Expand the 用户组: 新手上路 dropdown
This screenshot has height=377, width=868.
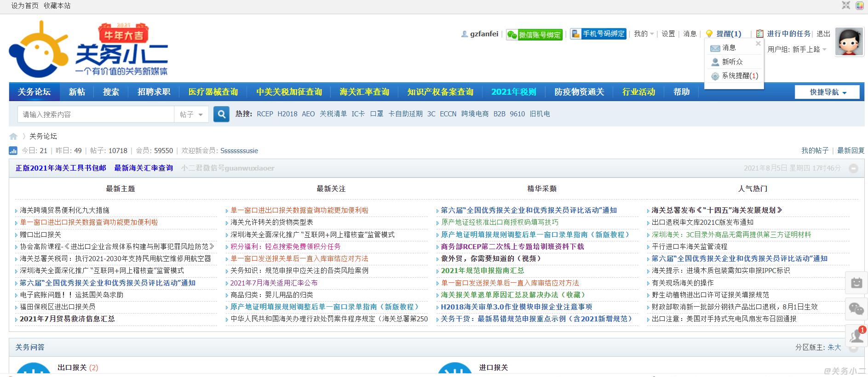pos(797,49)
